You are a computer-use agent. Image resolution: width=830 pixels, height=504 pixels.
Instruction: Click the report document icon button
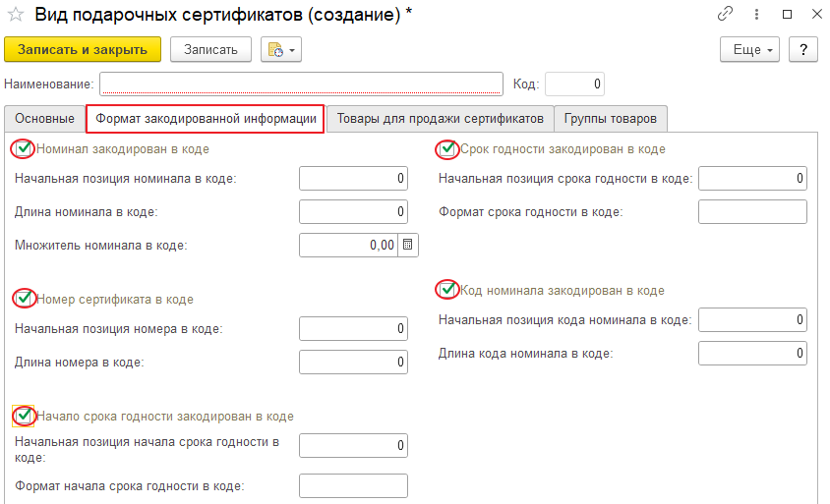coord(274,50)
